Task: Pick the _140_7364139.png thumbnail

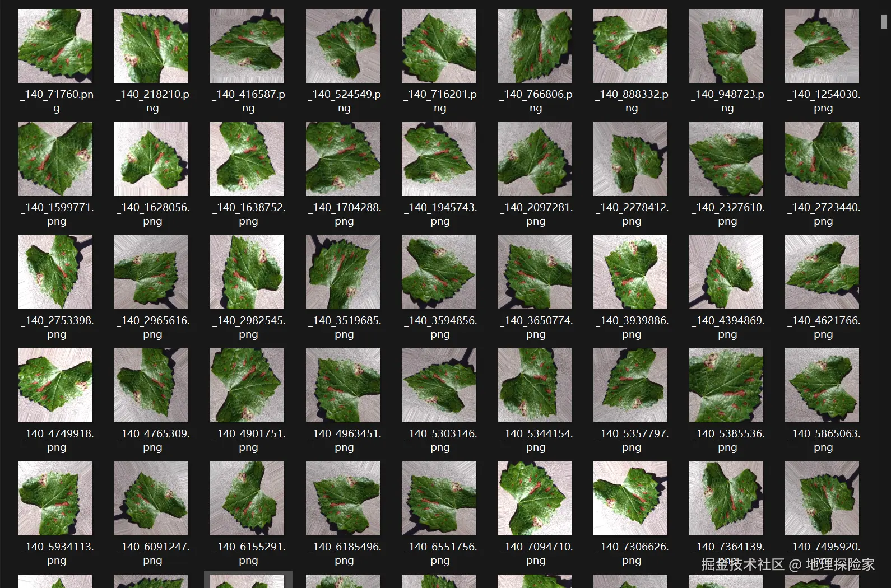Action: pos(726,498)
